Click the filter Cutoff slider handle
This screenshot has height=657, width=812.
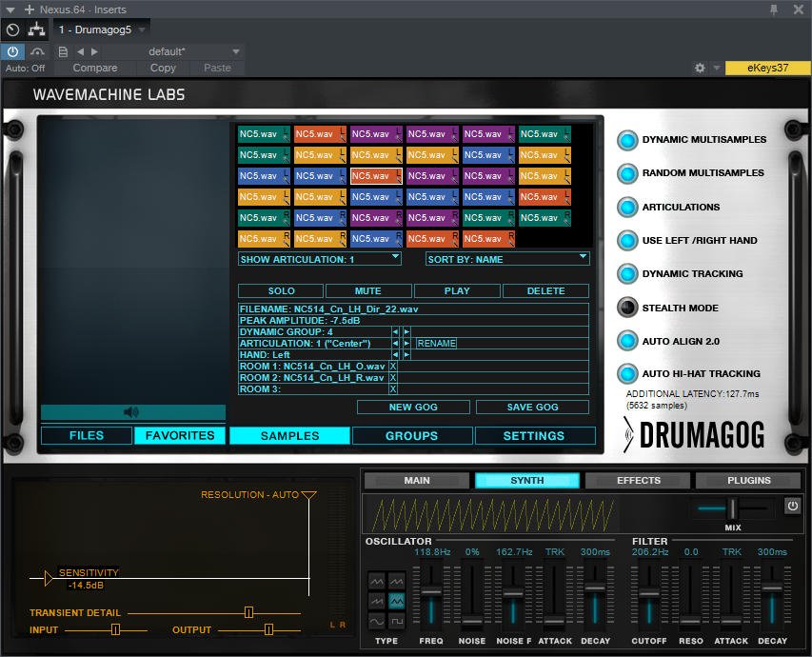click(648, 592)
